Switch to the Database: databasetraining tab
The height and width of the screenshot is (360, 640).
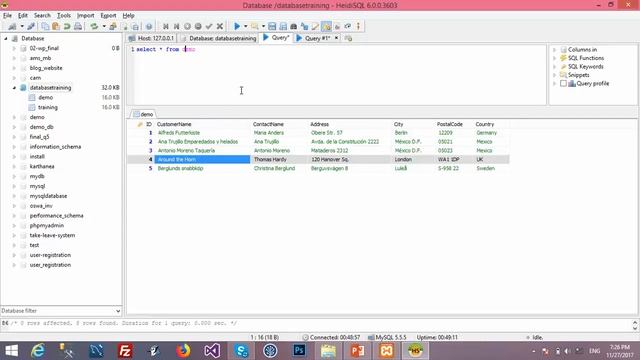tap(218, 38)
